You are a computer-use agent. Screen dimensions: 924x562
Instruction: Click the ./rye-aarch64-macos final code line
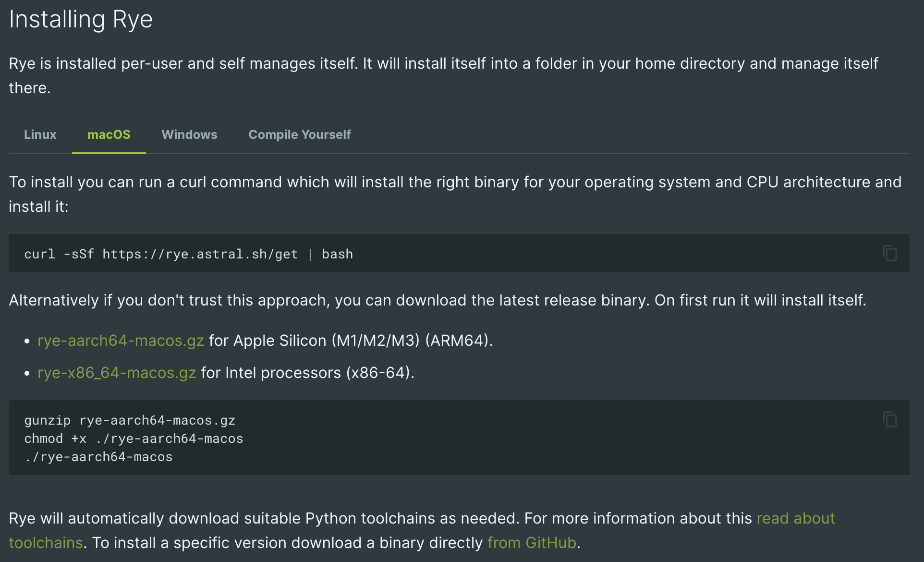pyautogui.click(x=98, y=457)
